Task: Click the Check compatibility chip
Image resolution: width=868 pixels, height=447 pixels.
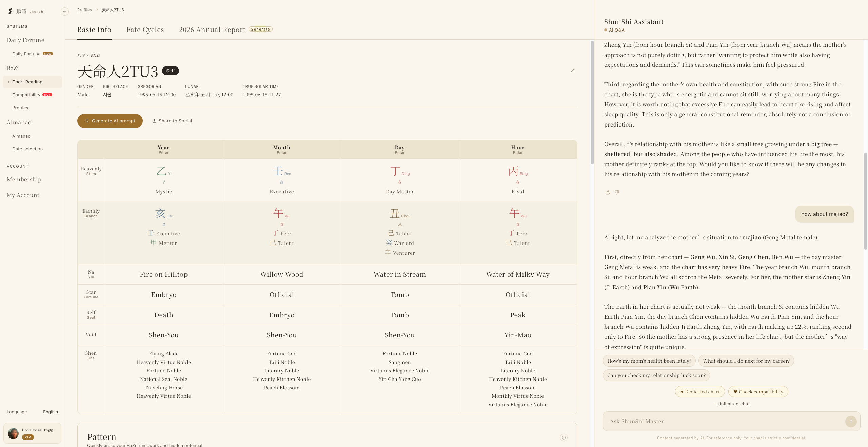Action: [758, 392]
